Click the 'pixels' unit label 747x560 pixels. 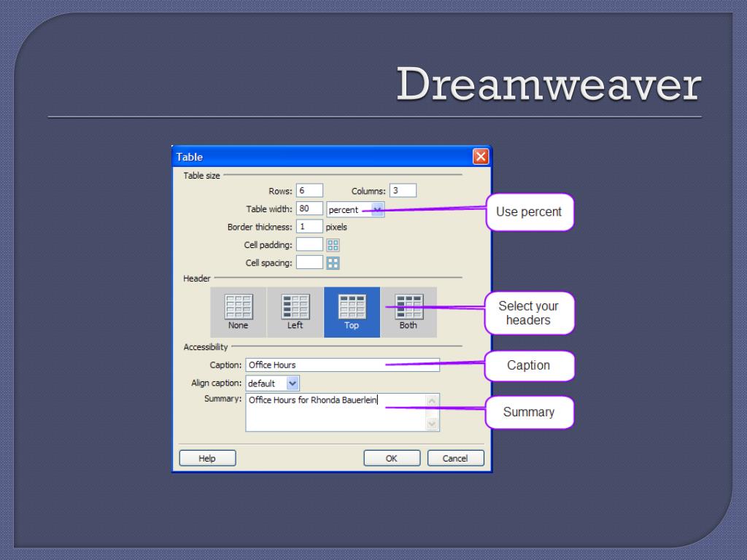336,227
